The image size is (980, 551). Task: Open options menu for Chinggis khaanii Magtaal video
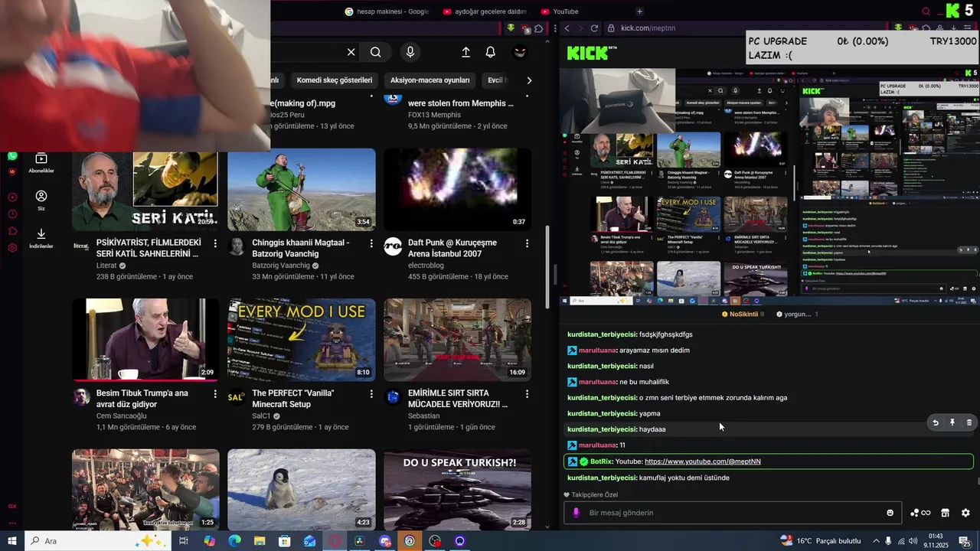coord(371,243)
